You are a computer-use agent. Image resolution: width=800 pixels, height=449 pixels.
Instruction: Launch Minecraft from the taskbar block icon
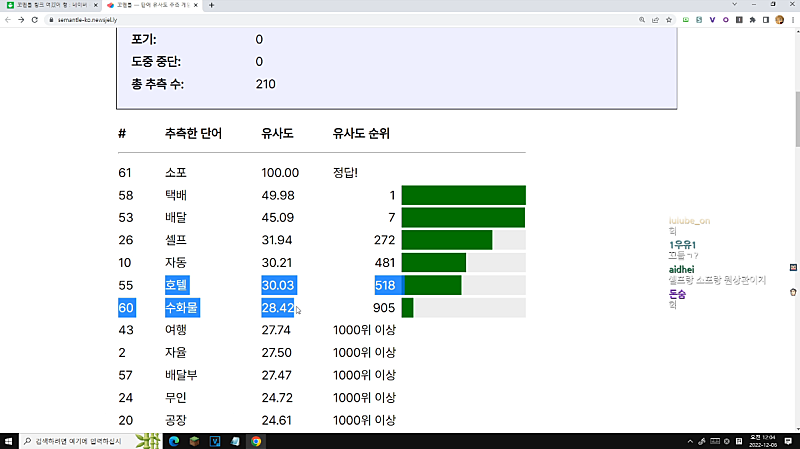(x=195, y=441)
